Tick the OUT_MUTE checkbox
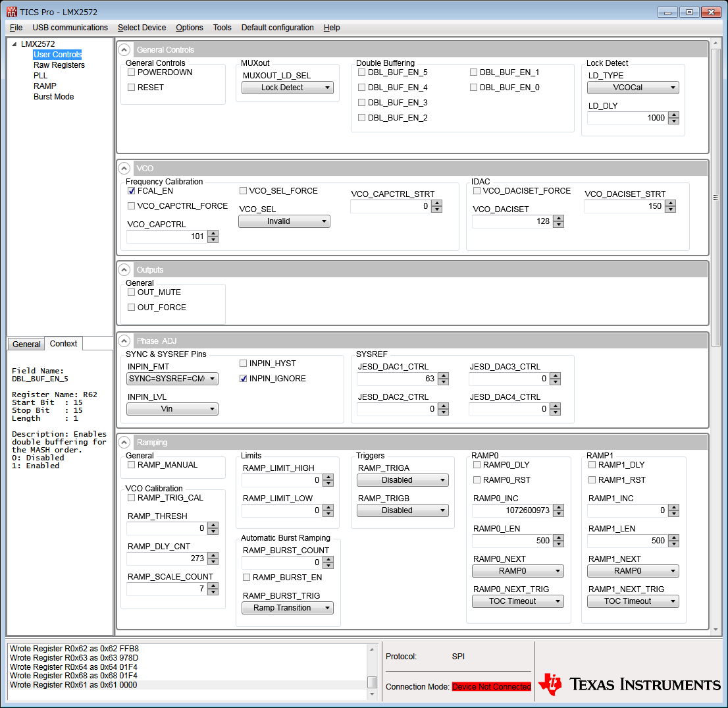Screen dimensions: 728x708 point(132,292)
